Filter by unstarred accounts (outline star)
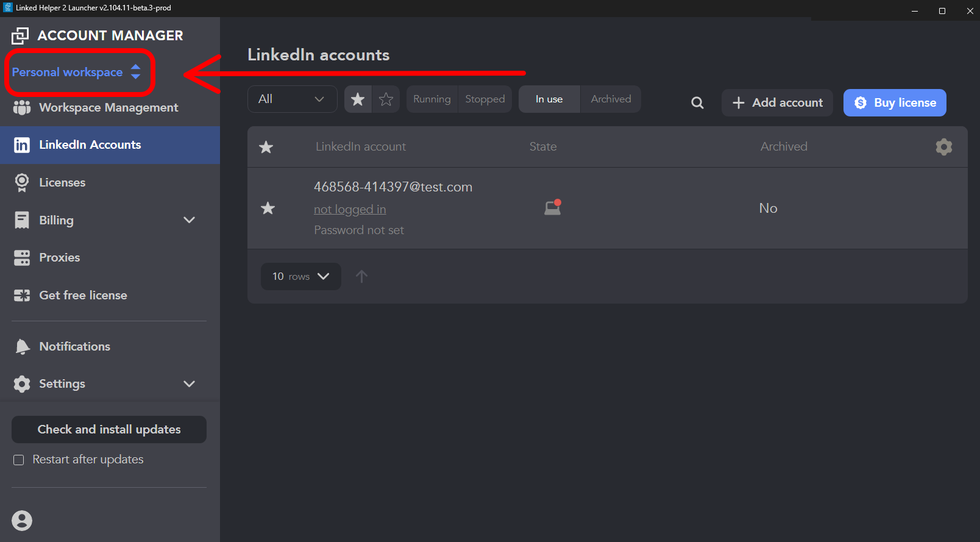This screenshot has height=542, width=980. (x=386, y=99)
